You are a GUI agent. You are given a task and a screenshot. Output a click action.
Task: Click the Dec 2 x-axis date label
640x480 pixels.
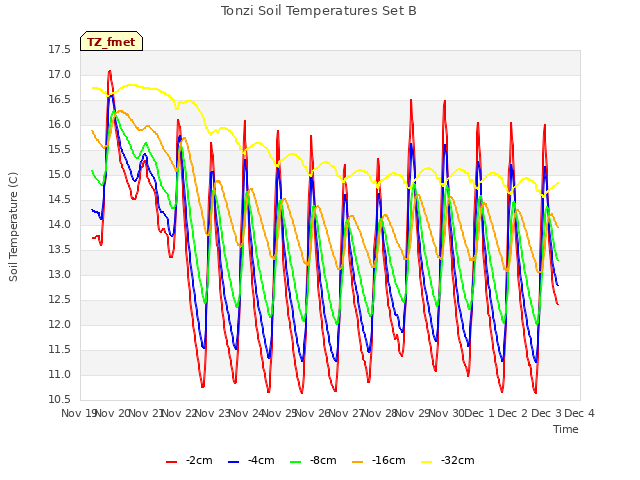point(513,413)
